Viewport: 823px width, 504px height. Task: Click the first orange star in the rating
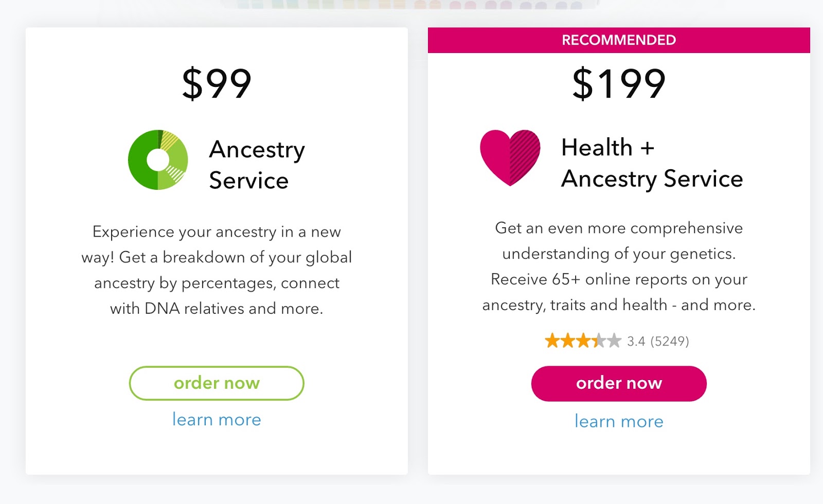click(x=551, y=340)
